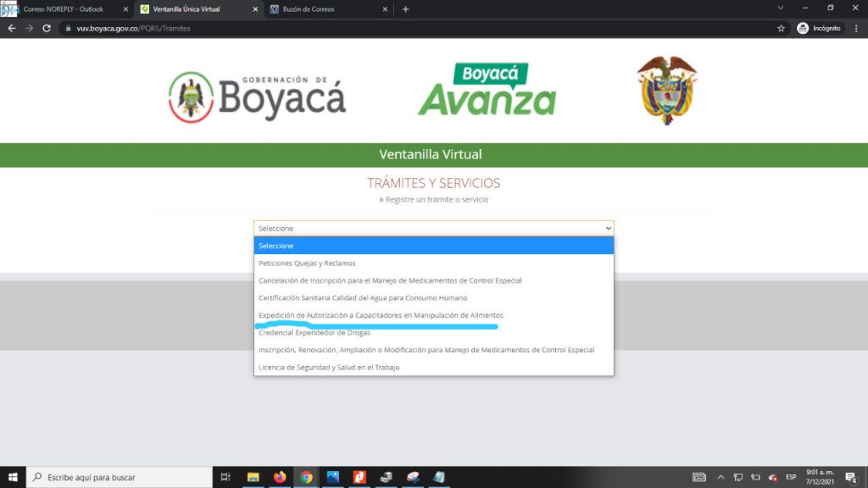Click the Chrome icon in taskbar

(306, 477)
